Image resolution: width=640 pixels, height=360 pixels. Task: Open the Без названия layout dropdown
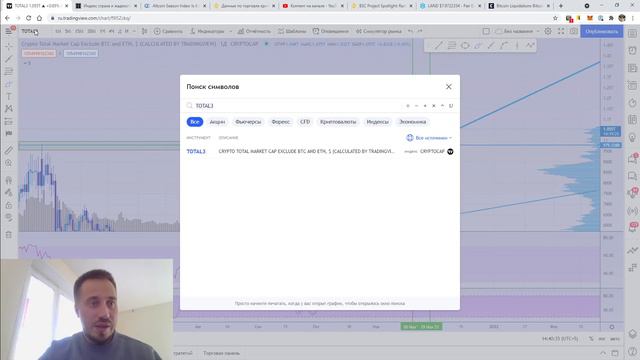pos(517,31)
